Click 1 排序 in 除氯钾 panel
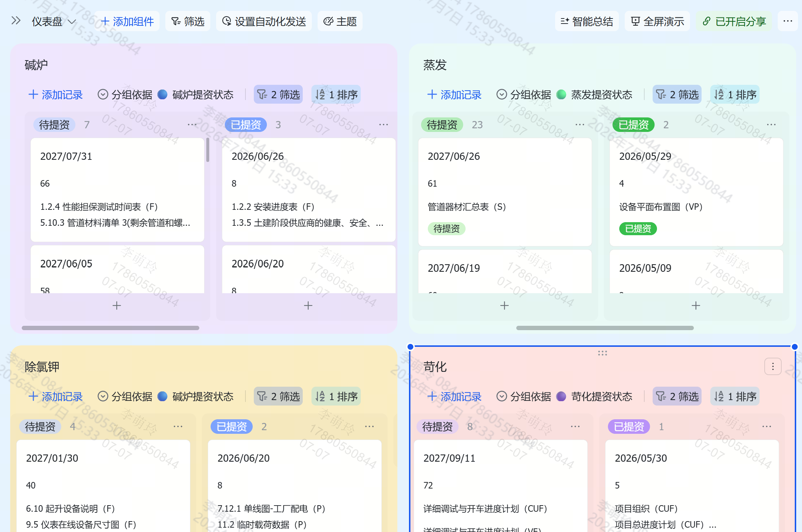This screenshot has height=532, width=802. point(336,396)
